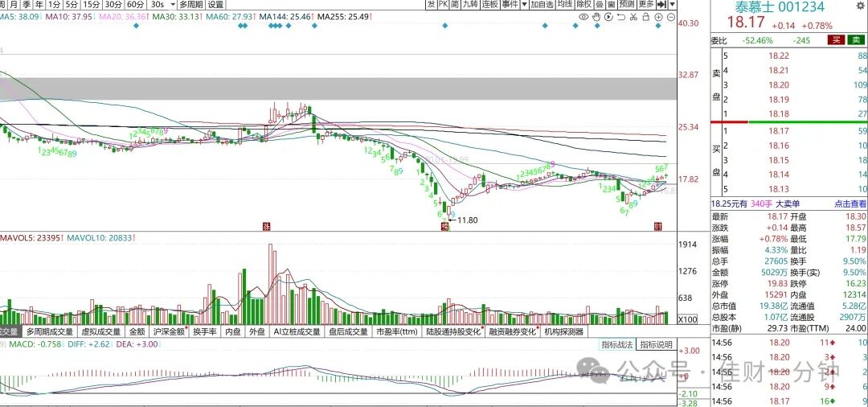The image size is (868, 407).
Task: Switch to the 金额 indicator tab
Action: coord(137,331)
